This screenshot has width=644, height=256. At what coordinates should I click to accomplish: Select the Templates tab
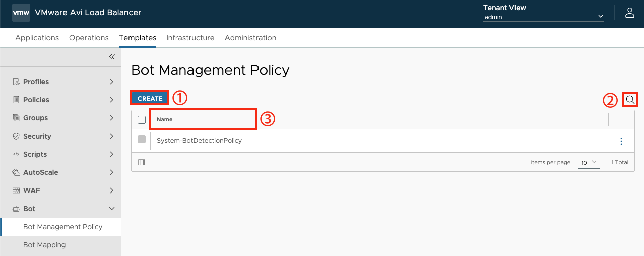[138, 38]
